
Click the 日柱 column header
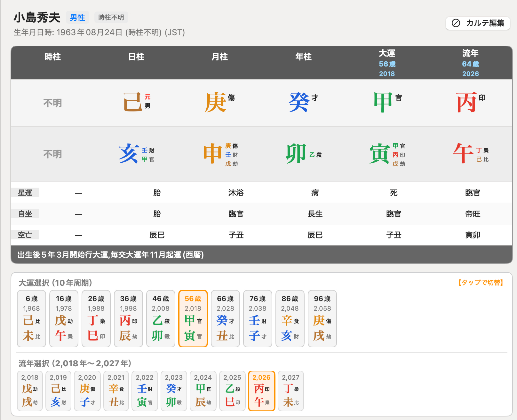(136, 57)
